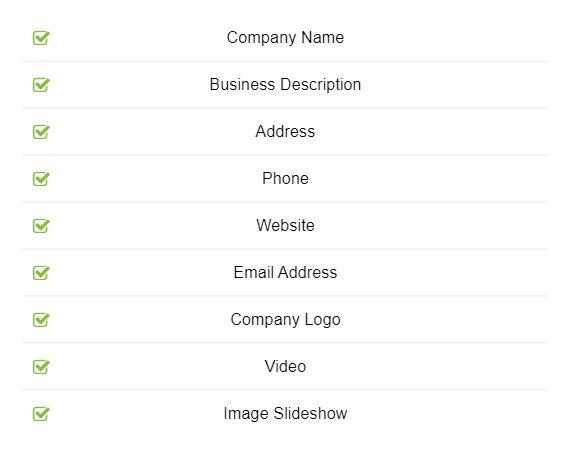
Task: Select the Business Description text
Action: click(285, 85)
